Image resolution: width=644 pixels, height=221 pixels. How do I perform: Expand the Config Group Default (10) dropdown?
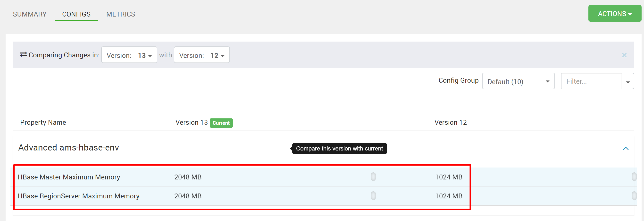(518, 81)
